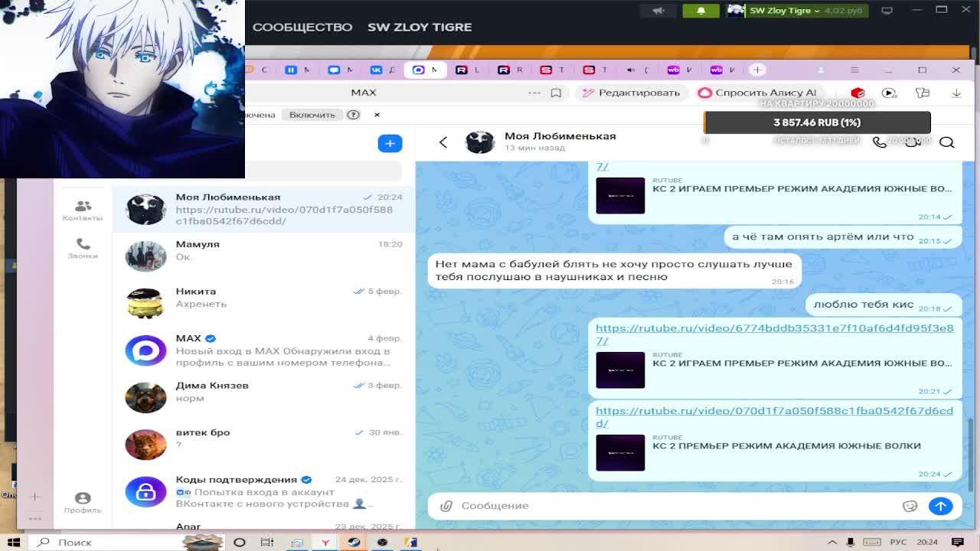
Task: Click Steam announcements megaphone icon
Action: click(x=658, y=11)
